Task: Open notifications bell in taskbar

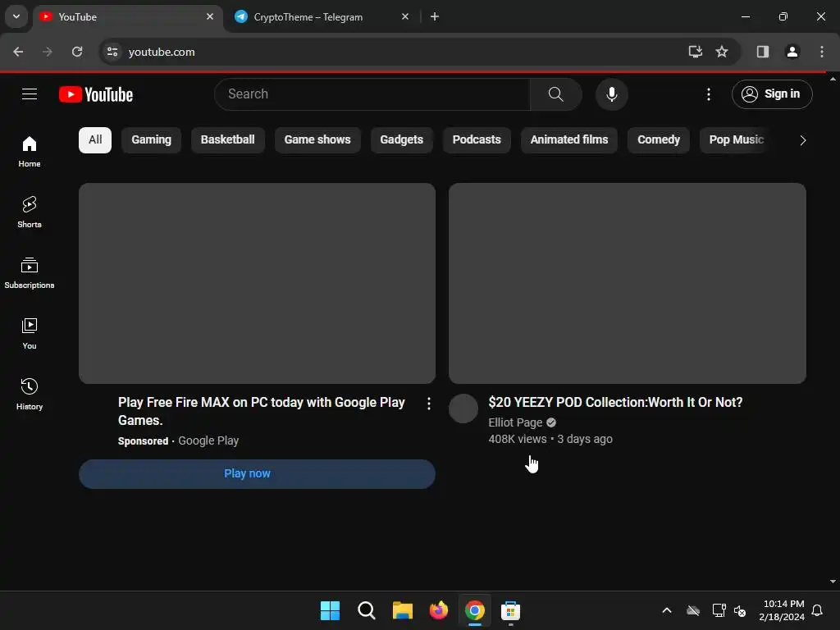Action: (x=817, y=610)
